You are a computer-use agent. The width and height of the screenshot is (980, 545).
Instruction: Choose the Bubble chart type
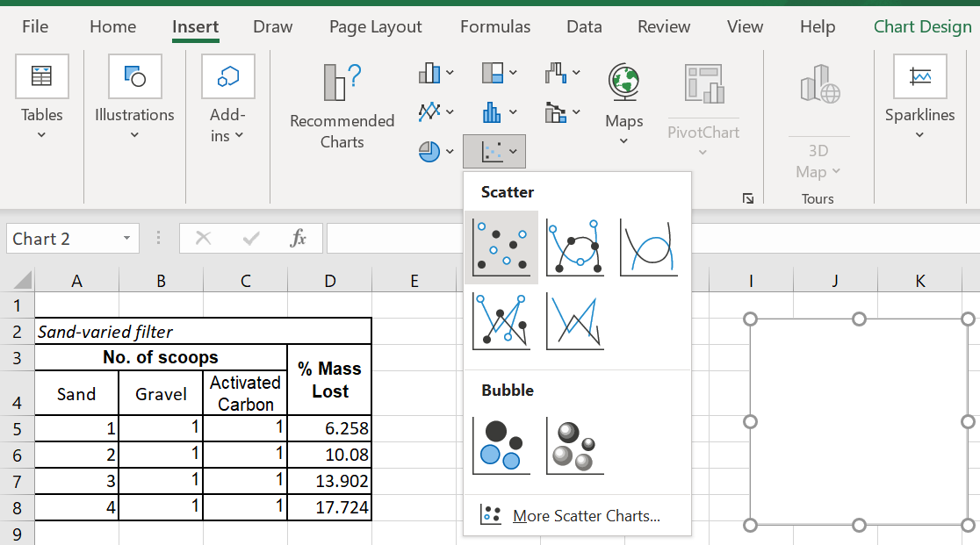point(502,446)
